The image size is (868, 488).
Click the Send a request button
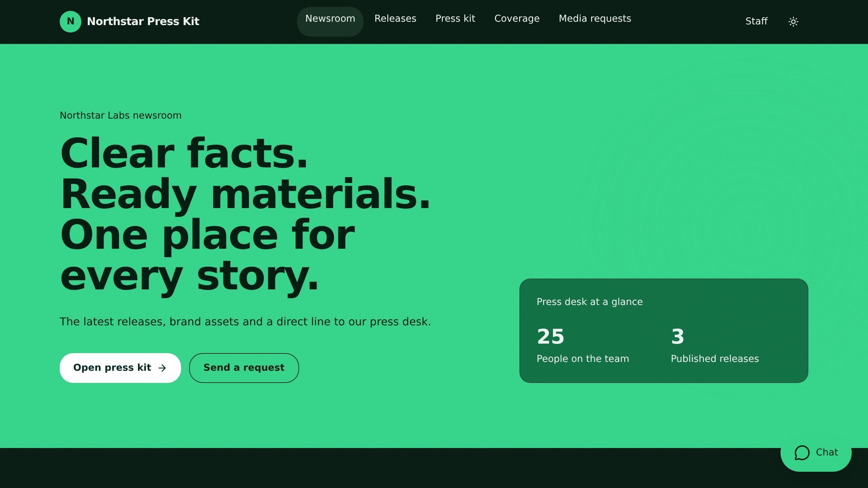pyautogui.click(x=244, y=368)
